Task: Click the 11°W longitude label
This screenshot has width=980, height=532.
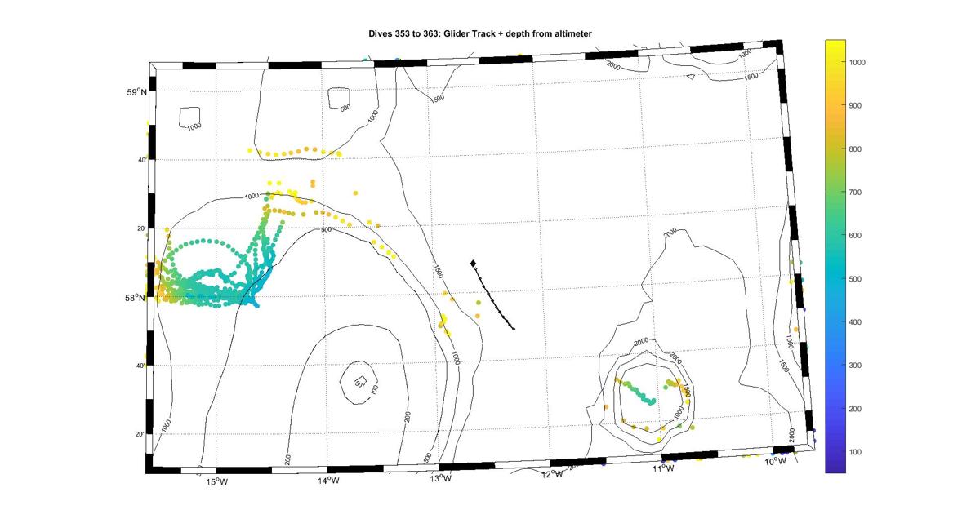Action: [663, 468]
